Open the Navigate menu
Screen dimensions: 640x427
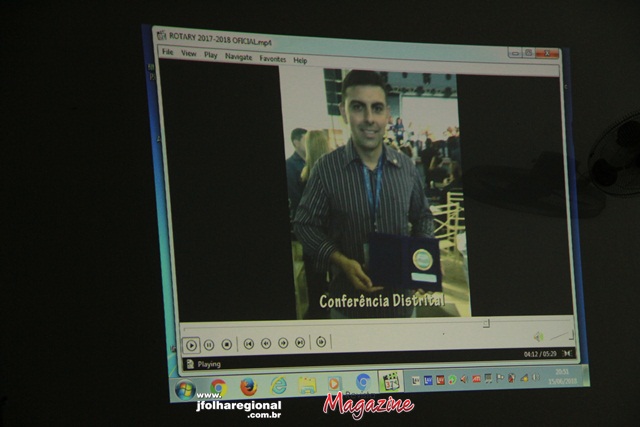pyautogui.click(x=238, y=57)
